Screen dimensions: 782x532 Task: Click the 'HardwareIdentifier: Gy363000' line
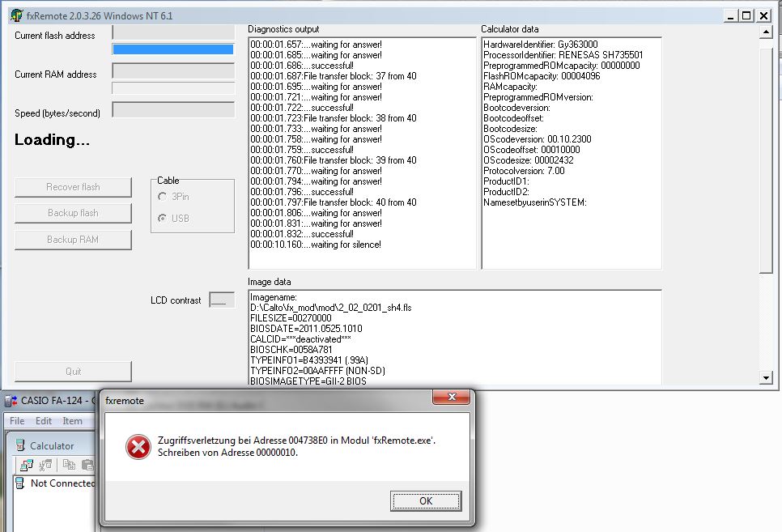pos(541,45)
